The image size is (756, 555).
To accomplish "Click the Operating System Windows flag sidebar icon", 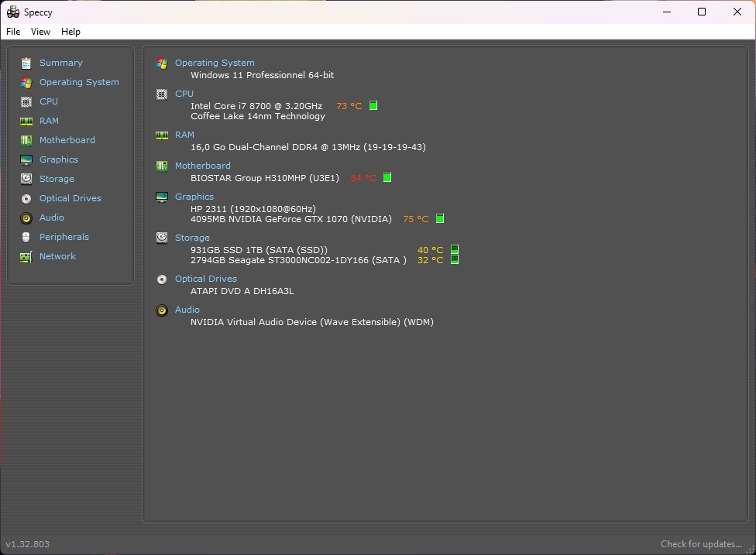I will pyautogui.click(x=26, y=82).
